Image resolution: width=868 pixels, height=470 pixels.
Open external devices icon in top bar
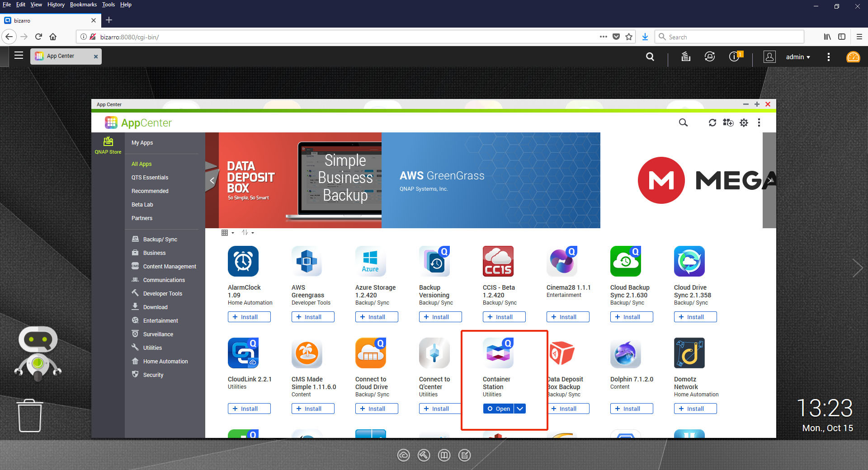click(x=710, y=56)
